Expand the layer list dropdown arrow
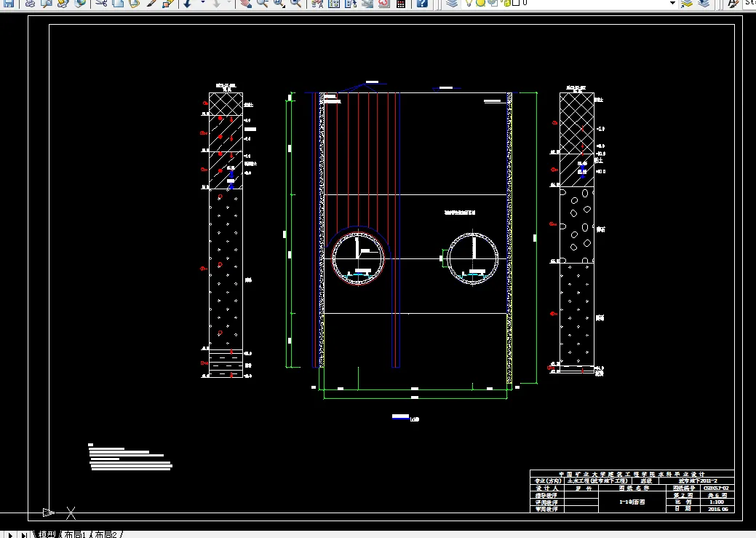This screenshot has width=756, height=538. [672, 3]
